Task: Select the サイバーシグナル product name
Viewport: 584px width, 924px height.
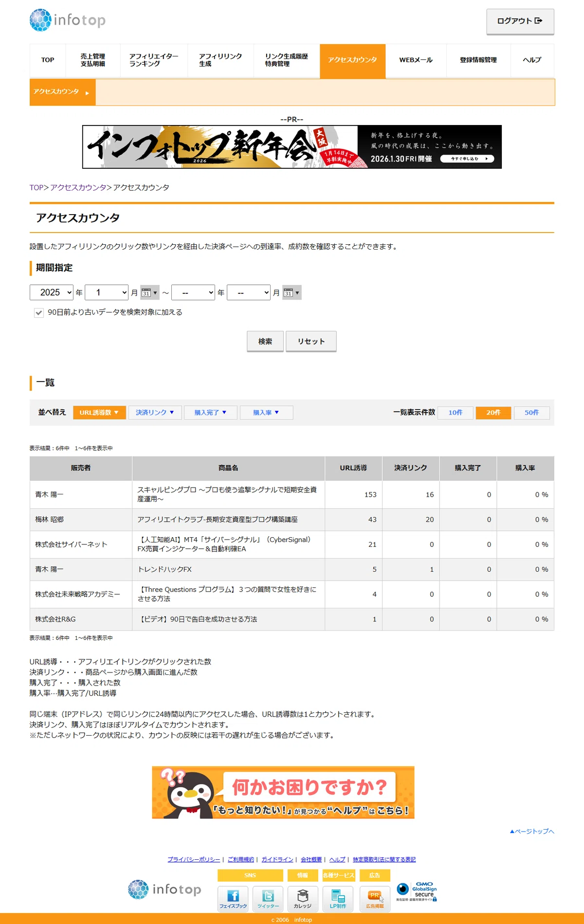Action: 225,544
